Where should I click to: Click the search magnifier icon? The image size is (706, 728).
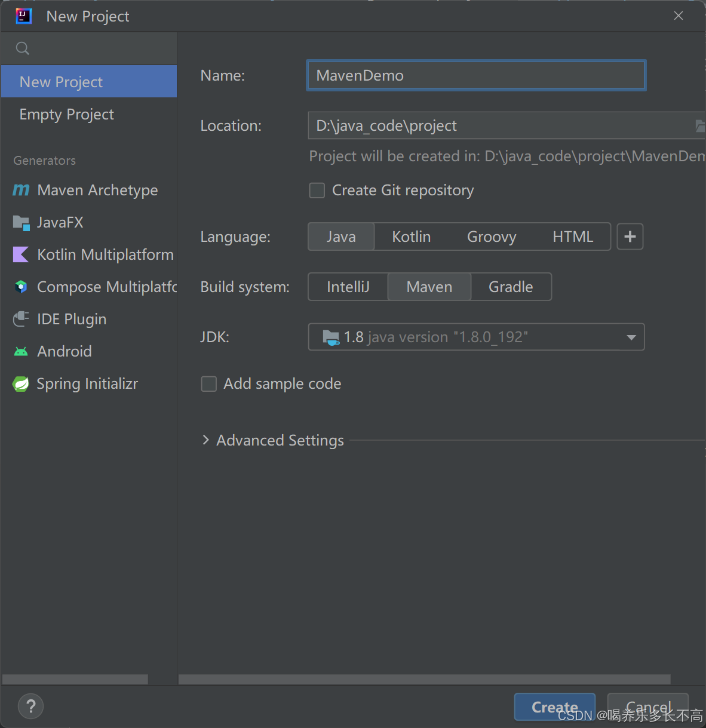[x=23, y=48]
